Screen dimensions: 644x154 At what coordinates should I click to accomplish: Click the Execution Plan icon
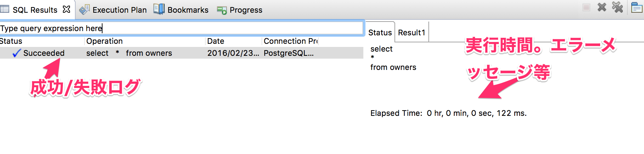(84, 10)
